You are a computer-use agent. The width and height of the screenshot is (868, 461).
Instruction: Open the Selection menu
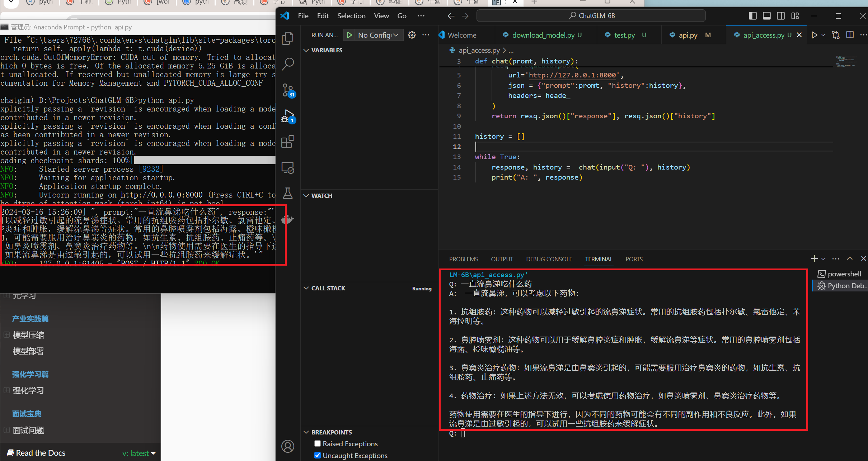point(351,16)
